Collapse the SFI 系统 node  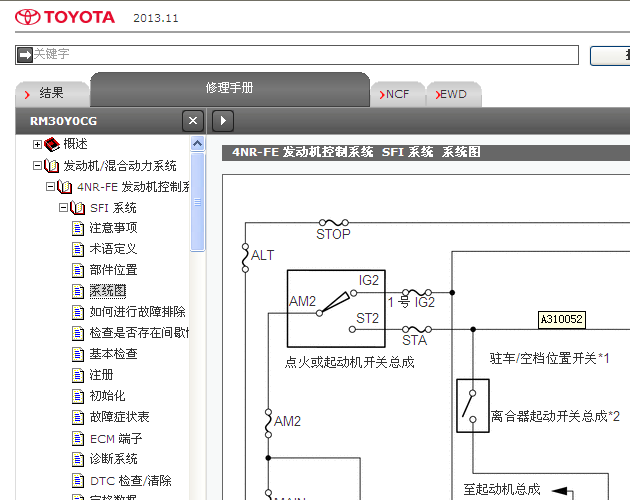click(x=63, y=207)
